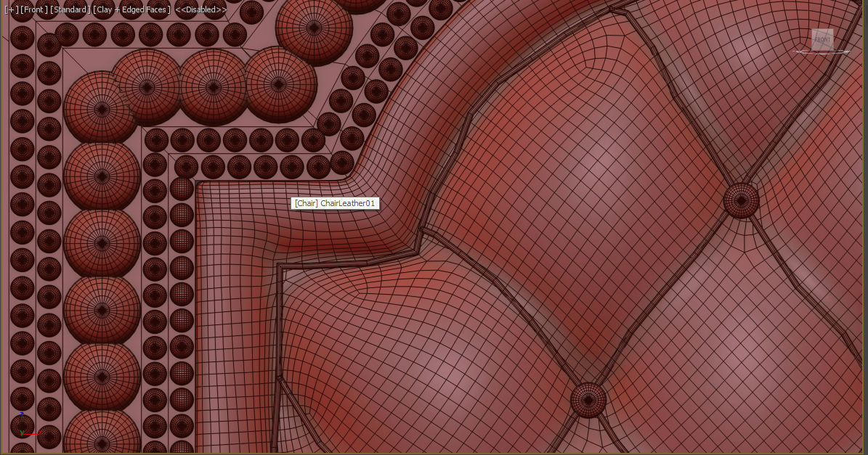Click the ChairLeather01 object tooltip label
Viewport: 868px width, 455px height.
[x=335, y=203]
